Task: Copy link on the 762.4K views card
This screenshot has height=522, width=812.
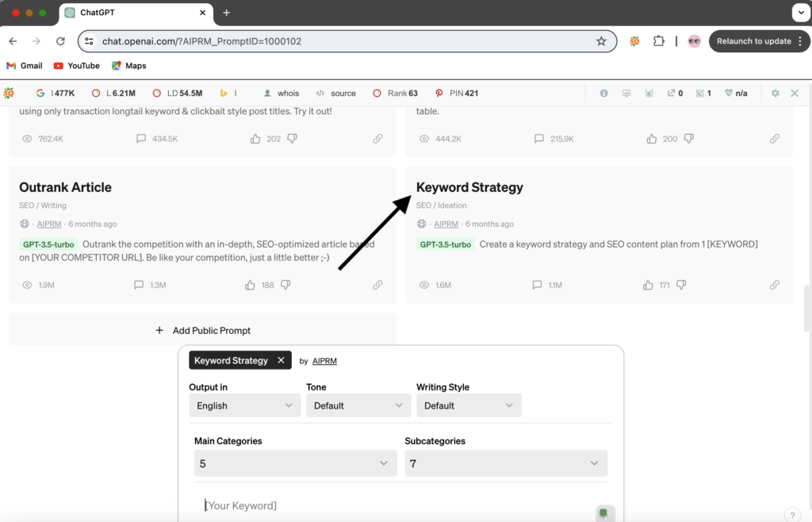Action: [377, 139]
